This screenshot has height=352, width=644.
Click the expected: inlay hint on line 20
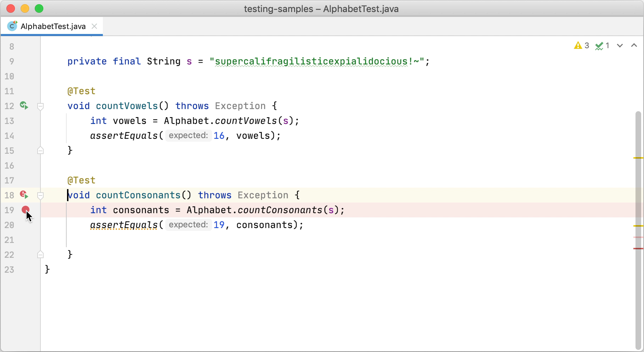coord(188,225)
